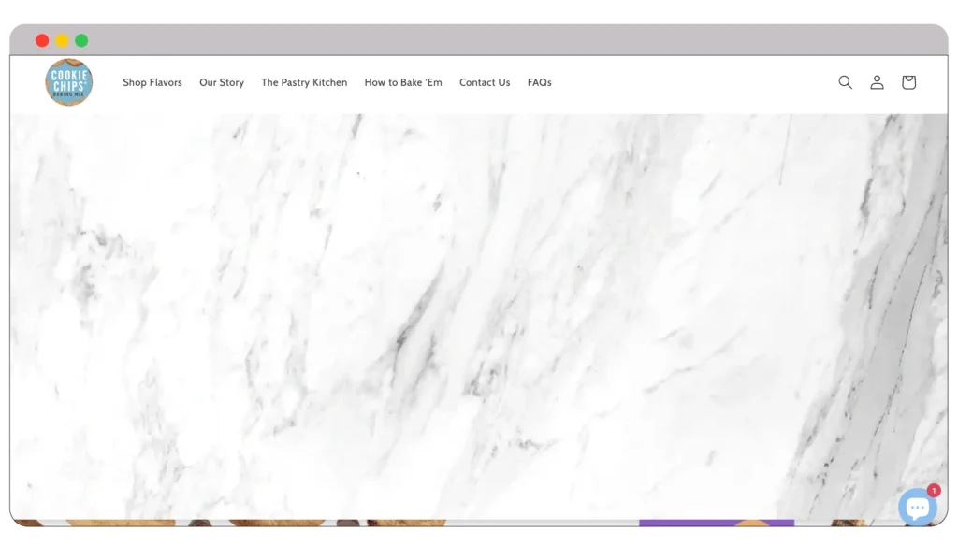The height and width of the screenshot is (560, 958).
Task: Click the yellow minimize window dot
Action: point(62,40)
